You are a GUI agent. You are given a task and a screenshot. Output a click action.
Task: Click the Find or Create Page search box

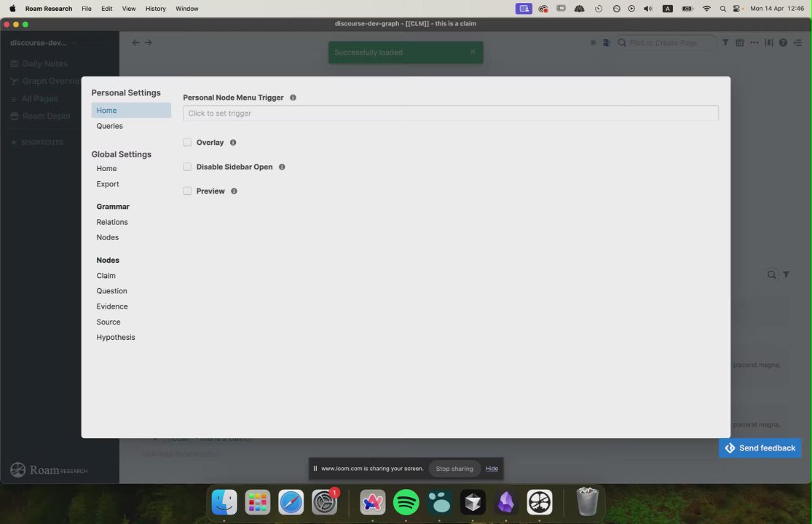tap(666, 42)
